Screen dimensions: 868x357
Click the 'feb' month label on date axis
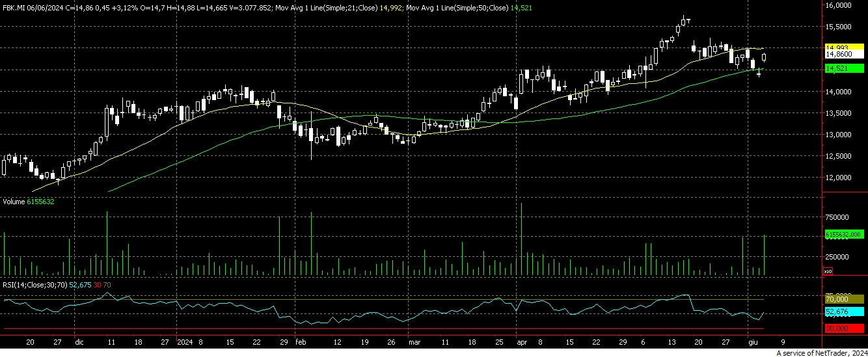point(300,341)
